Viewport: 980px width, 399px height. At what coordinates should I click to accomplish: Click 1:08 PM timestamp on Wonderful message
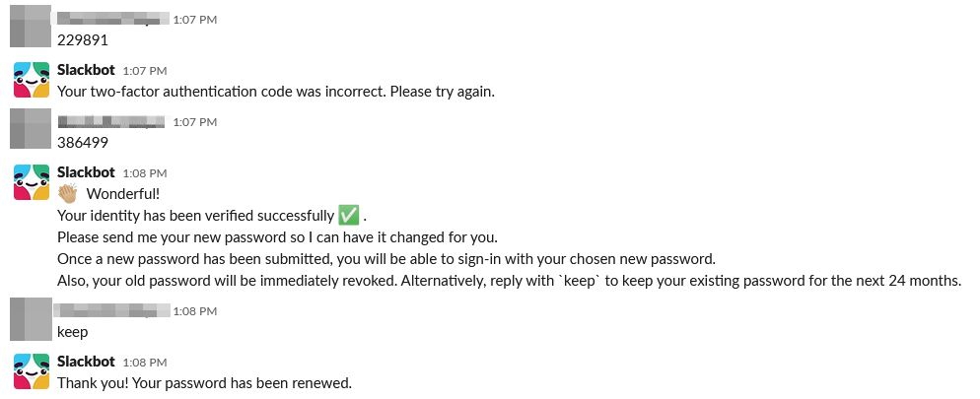click(145, 173)
